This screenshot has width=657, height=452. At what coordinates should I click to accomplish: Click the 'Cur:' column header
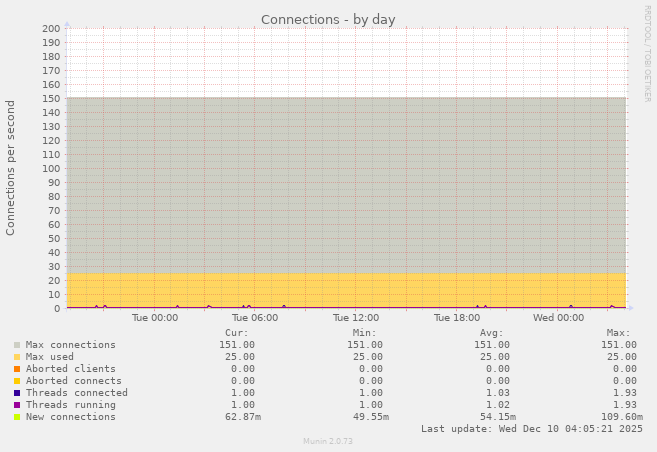[237, 333]
